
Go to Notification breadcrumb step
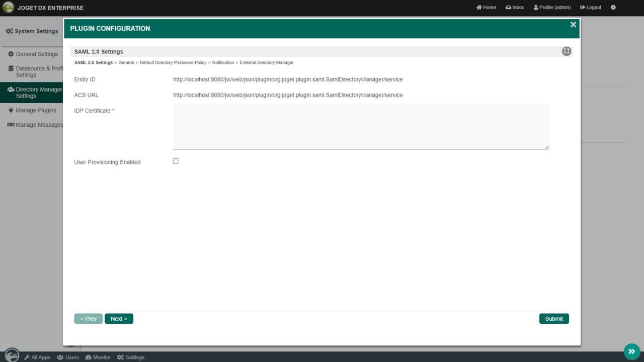pyautogui.click(x=223, y=63)
